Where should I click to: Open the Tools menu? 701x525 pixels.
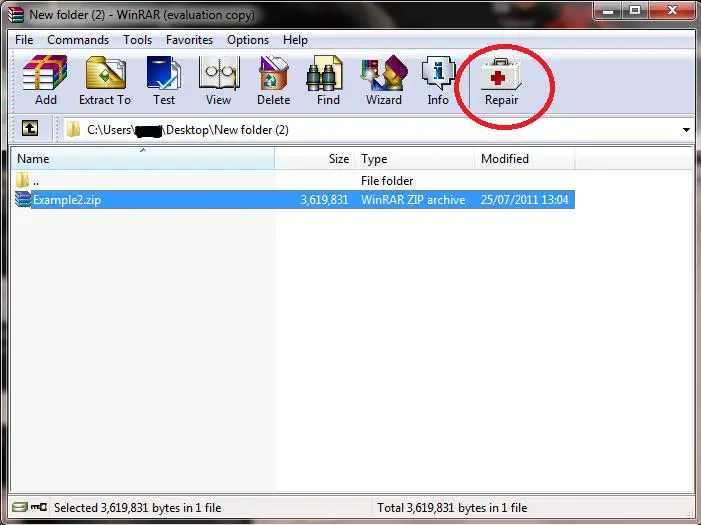(x=137, y=40)
